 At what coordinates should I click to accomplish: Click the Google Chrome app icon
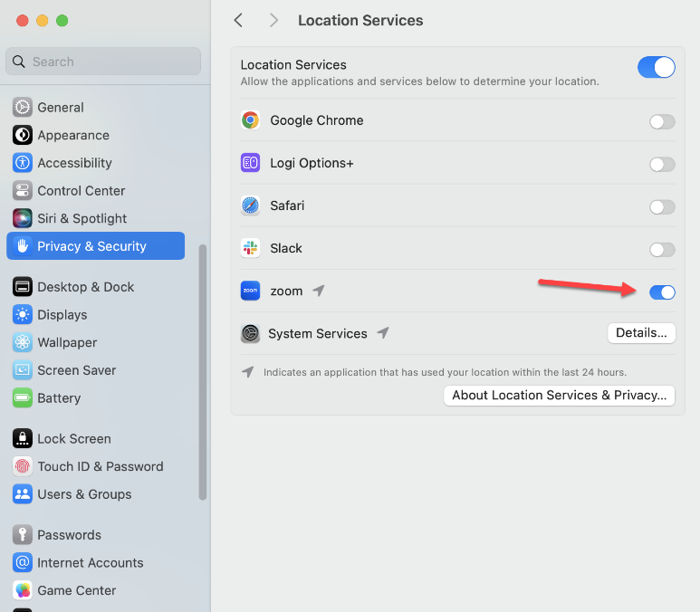tap(251, 120)
